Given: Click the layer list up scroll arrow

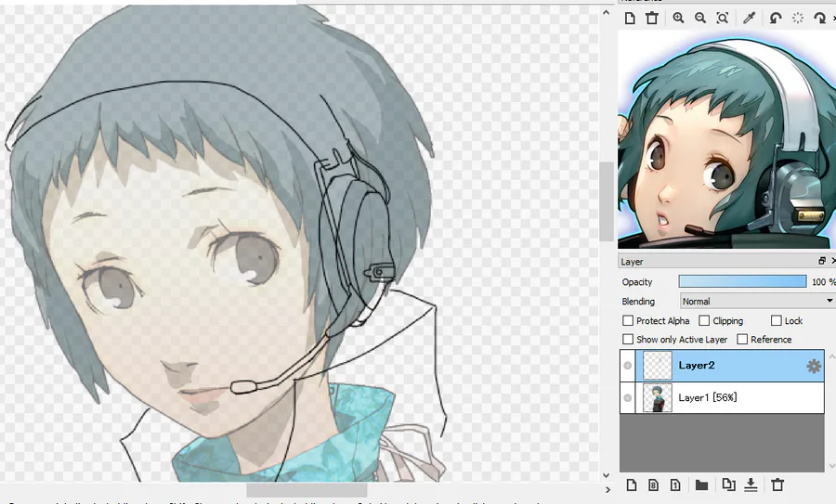Looking at the screenshot, I should (830, 356).
